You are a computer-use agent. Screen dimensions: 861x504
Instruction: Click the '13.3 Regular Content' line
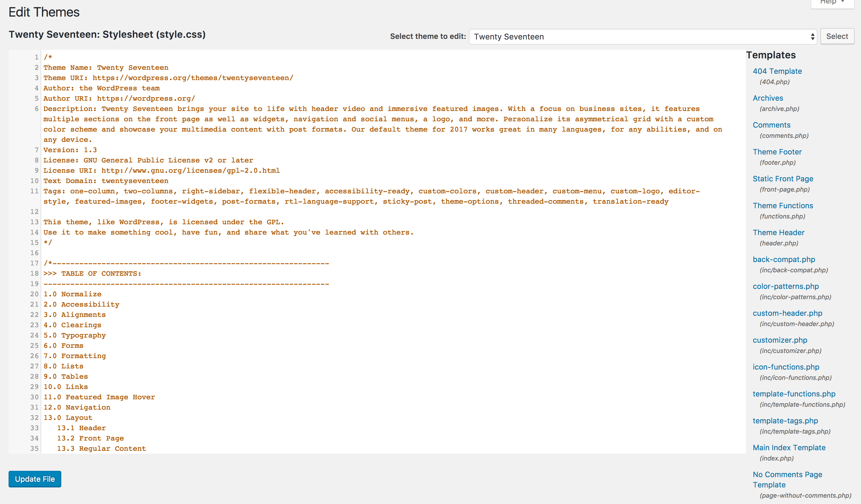coord(102,448)
